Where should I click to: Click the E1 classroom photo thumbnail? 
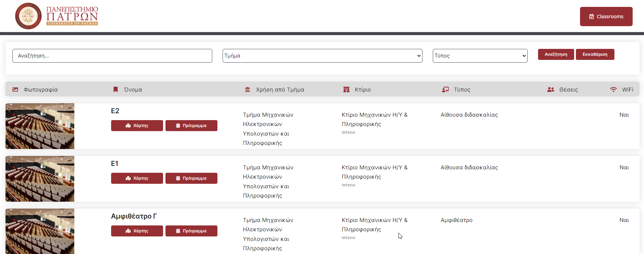click(40, 179)
